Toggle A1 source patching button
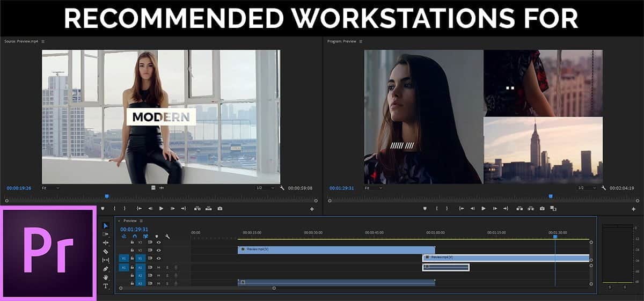 124,267
